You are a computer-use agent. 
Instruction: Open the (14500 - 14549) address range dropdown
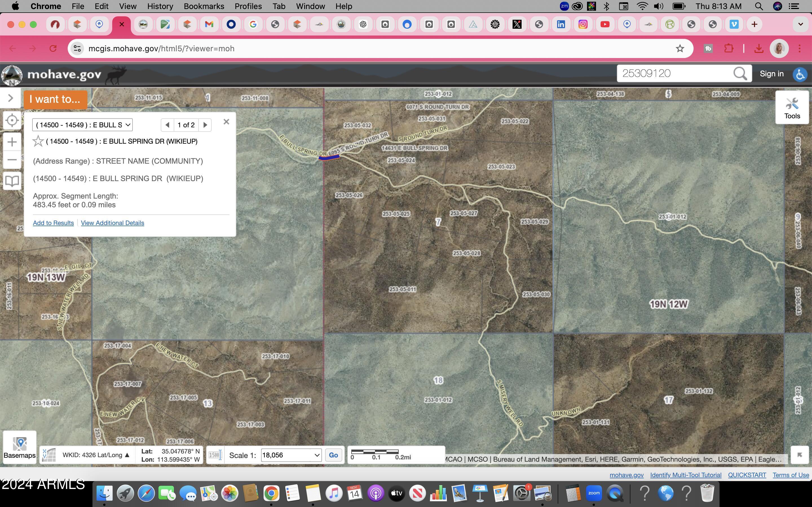click(x=82, y=125)
